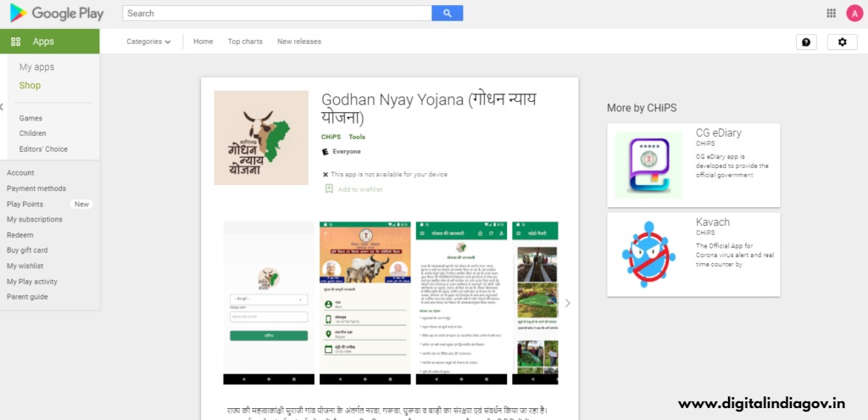Open the CHiPS developer link

[x=331, y=137]
